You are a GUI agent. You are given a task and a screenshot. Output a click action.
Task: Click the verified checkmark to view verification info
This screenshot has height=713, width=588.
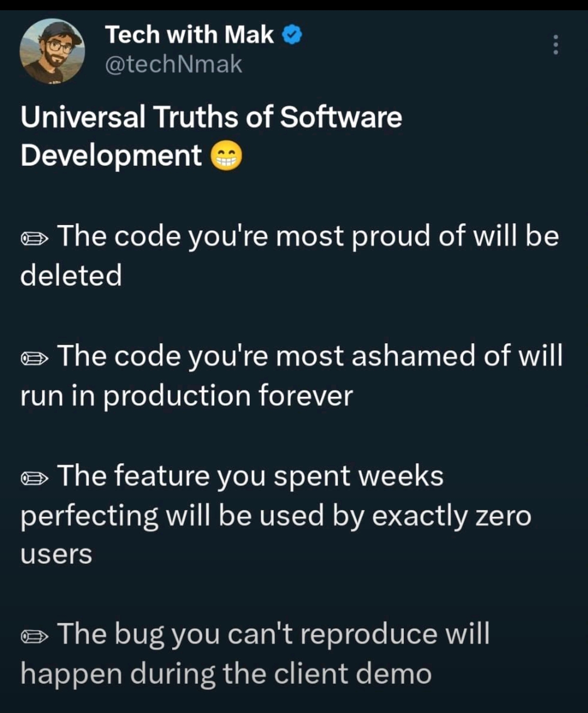[291, 33]
